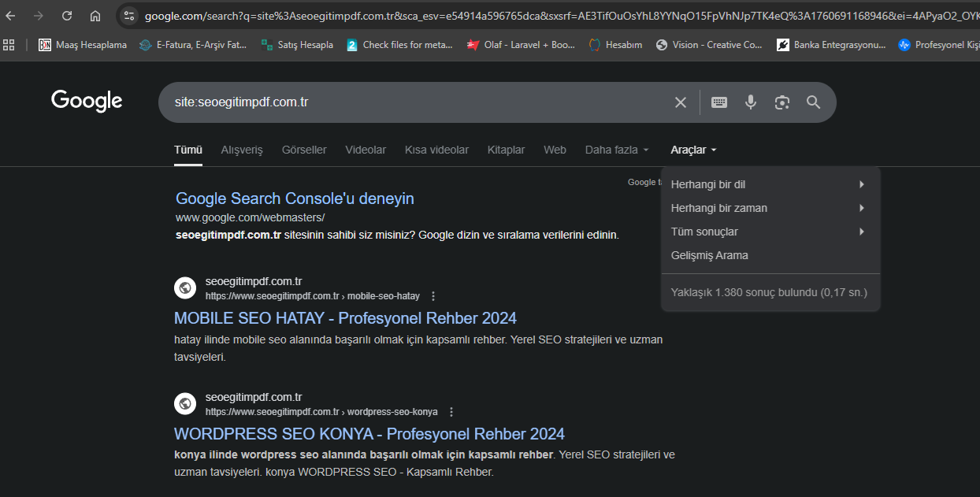Open the on-screen keyboard icon
Screen dimensions: 980x497
[719, 102]
